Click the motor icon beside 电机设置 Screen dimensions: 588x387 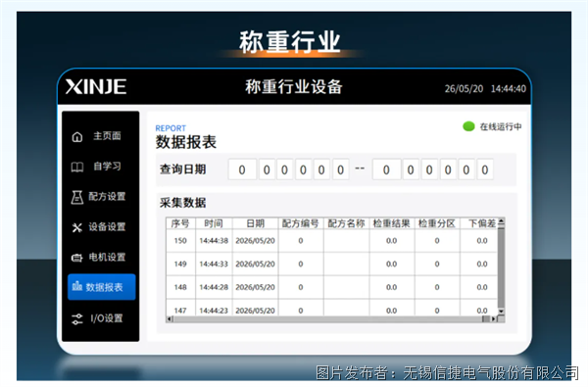(76, 258)
